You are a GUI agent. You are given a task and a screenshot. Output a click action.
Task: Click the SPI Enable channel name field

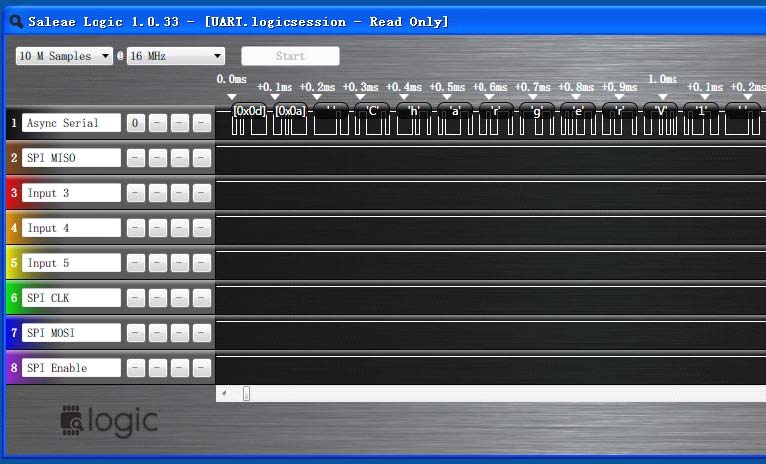tap(71, 368)
